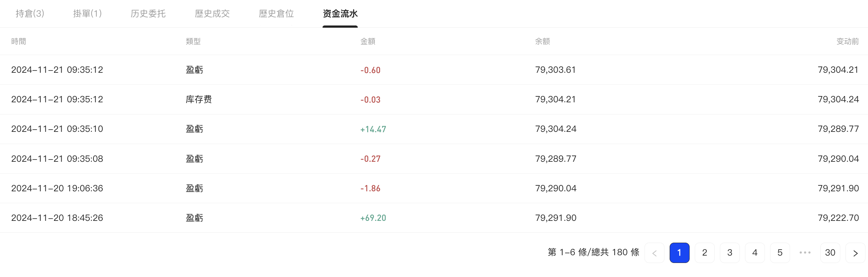Screen dimensions: 868x277
Task: Expand more pages via ellipsis dots
Action: click(805, 253)
